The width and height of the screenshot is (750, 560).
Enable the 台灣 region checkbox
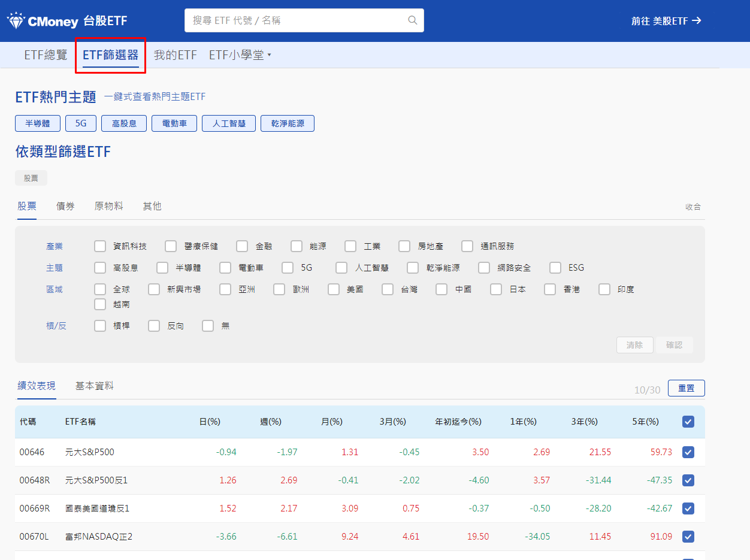(387, 289)
